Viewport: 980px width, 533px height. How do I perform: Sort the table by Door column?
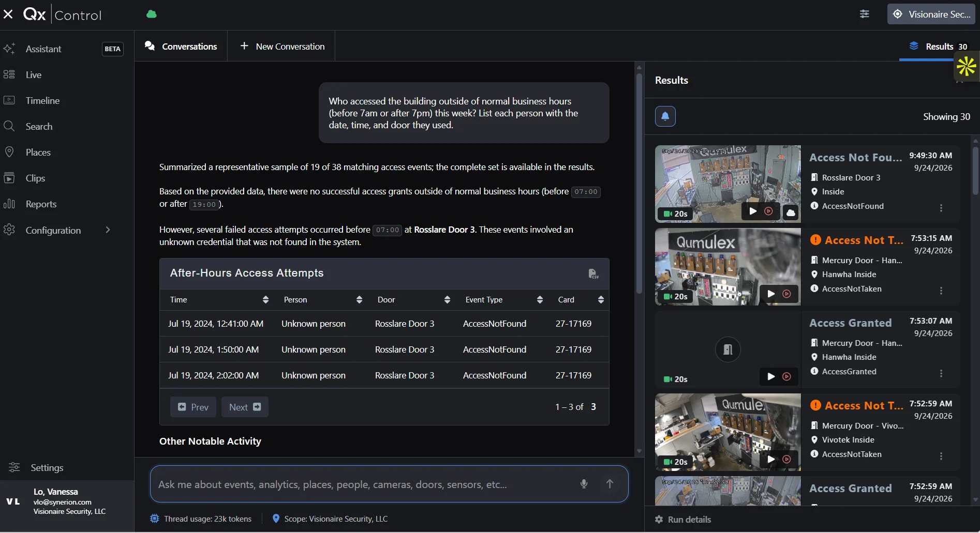[447, 300]
